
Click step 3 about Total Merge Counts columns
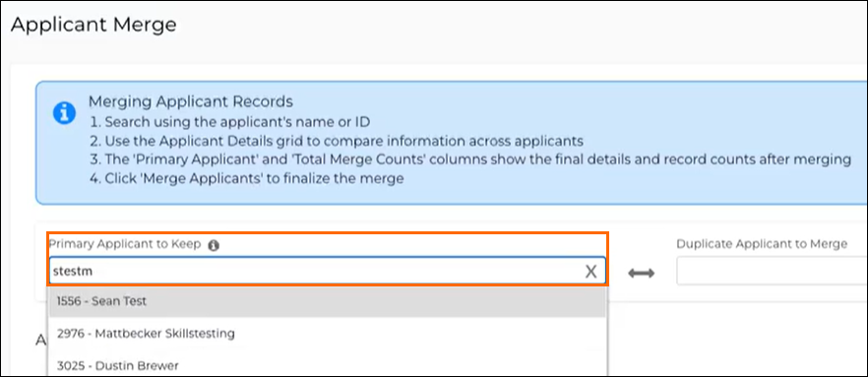click(469, 159)
